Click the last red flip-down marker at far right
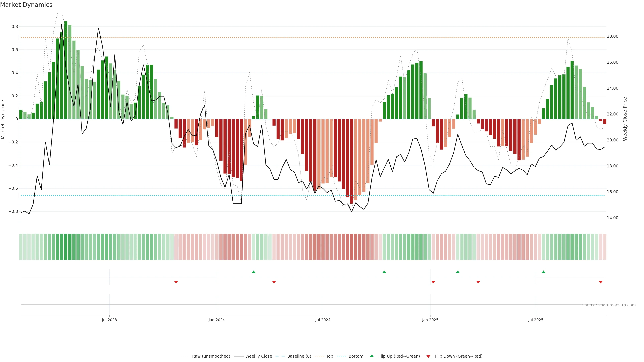This screenshot has height=362, width=644. 601,282
